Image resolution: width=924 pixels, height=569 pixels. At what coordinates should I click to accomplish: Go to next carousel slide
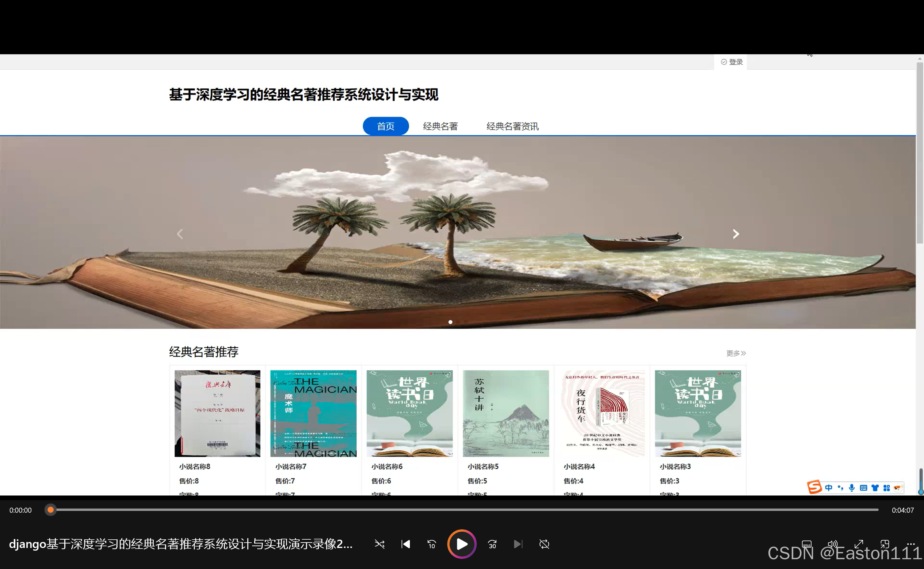click(736, 234)
